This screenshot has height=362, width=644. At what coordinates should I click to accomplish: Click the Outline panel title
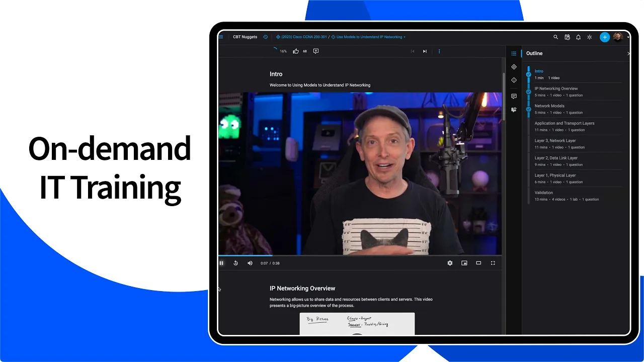click(534, 53)
